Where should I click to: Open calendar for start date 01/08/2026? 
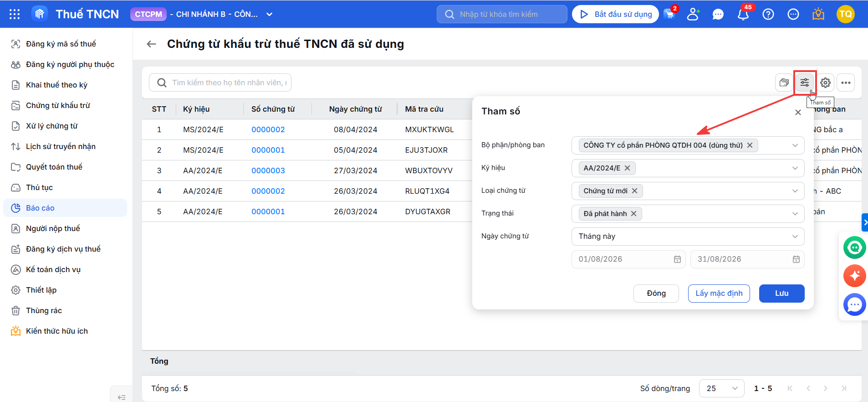677,259
